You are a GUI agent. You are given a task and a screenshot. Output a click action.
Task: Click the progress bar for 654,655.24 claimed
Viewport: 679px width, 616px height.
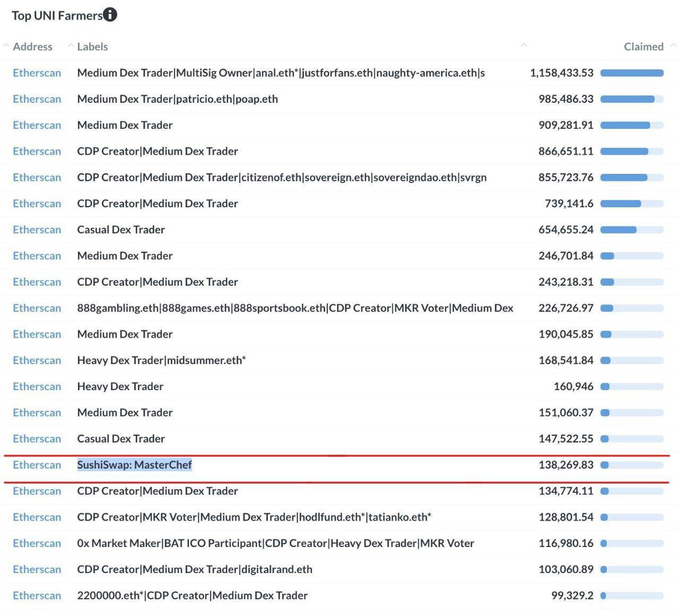point(632,230)
